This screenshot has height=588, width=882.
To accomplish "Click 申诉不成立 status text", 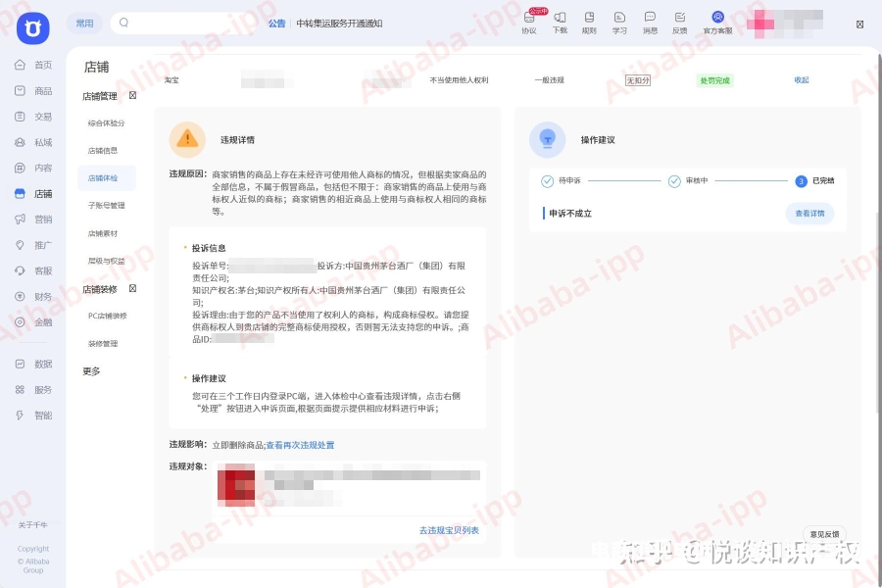I will coord(570,214).
